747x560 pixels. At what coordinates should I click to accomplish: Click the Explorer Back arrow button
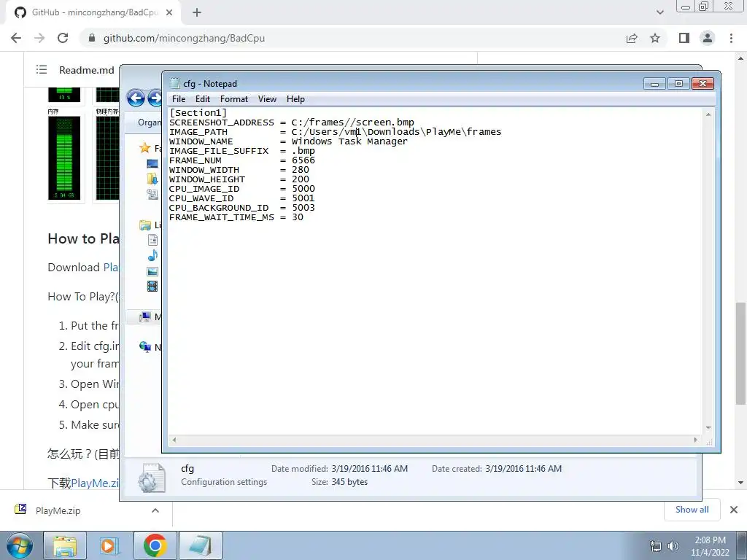[136, 98]
